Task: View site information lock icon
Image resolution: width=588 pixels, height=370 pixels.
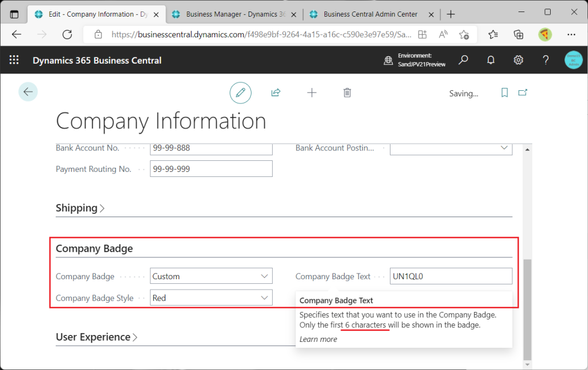Action: pos(98,34)
